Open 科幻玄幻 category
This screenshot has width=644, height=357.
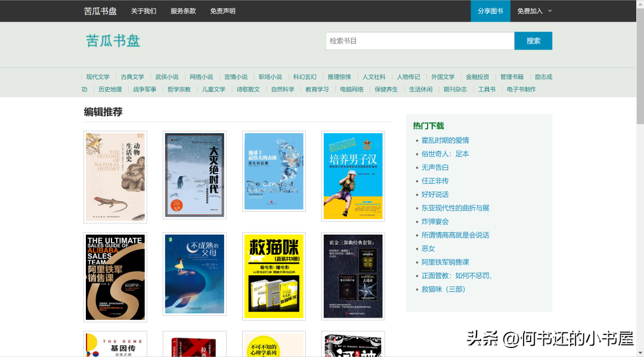pyautogui.click(x=305, y=77)
